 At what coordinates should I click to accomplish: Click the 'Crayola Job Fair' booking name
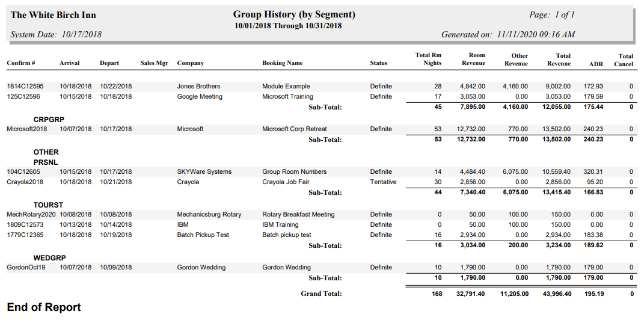286,182
